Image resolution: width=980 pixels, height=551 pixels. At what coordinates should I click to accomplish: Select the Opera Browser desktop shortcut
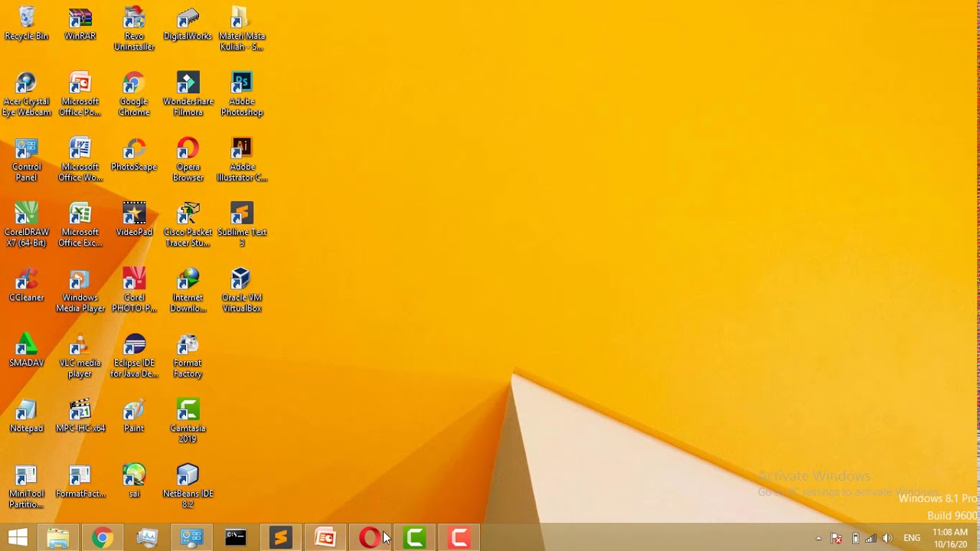click(188, 160)
